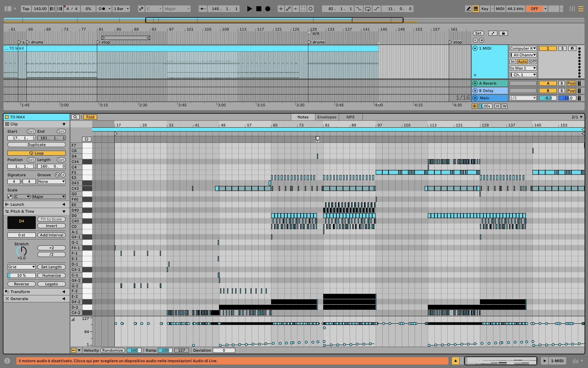The width and height of the screenshot is (588, 368).
Task: Toggle headphone preview icon above piano keys
Action: (87, 139)
